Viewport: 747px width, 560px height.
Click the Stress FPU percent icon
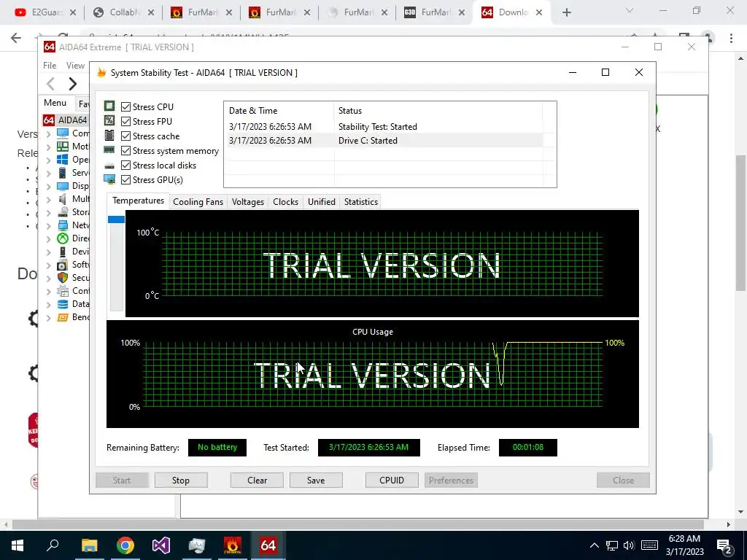(109, 121)
